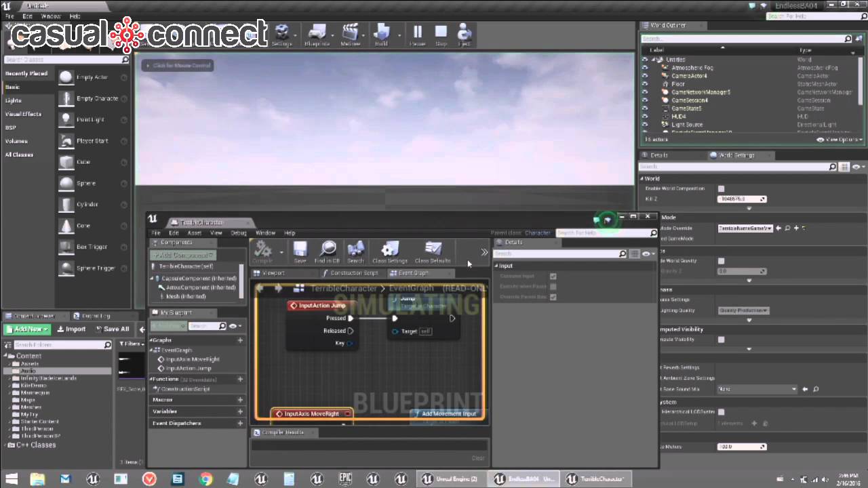Select the Point Light icon
The width and height of the screenshot is (868, 488).
tap(66, 119)
